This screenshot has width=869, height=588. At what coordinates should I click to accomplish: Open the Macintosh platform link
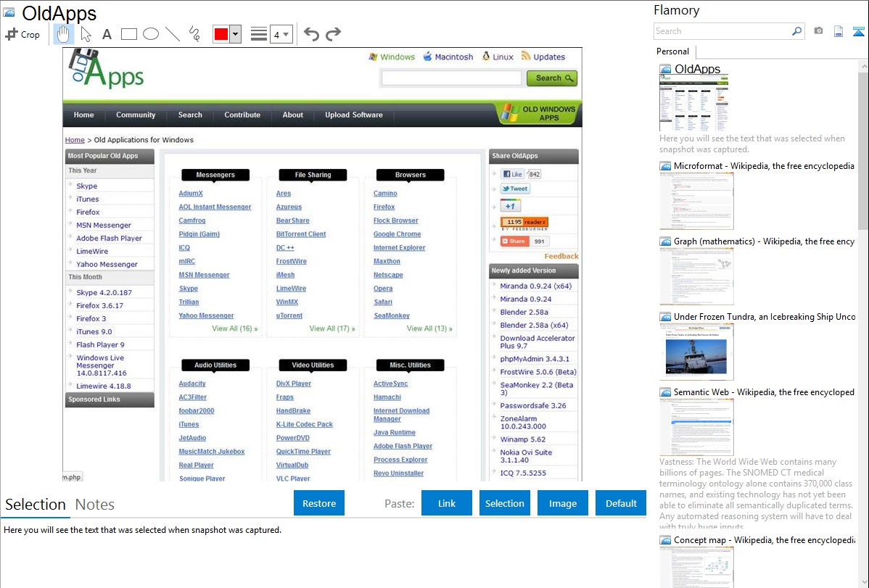coord(448,57)
